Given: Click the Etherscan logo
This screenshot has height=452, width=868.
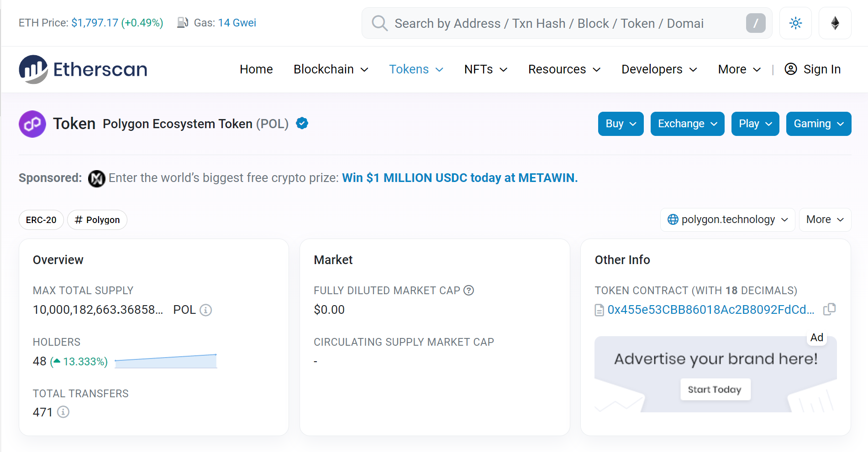Looking at the screenshot, I should (x=83, y=69).
